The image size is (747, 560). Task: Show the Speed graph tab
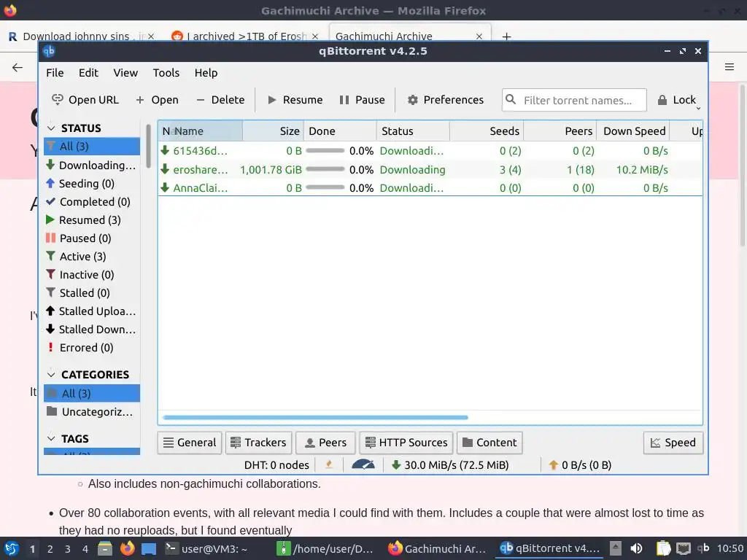coord(673,443)
